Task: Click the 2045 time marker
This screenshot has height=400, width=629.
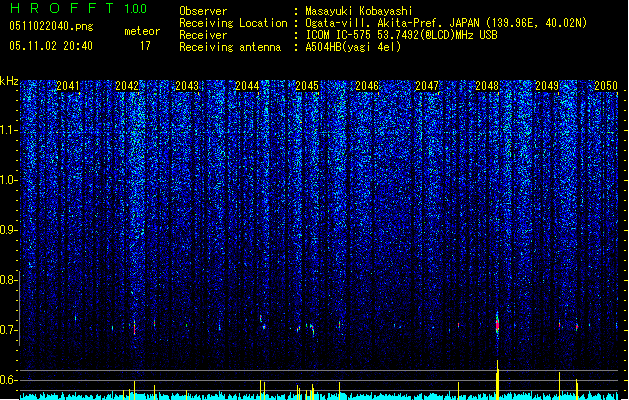Action: (307, 86)
